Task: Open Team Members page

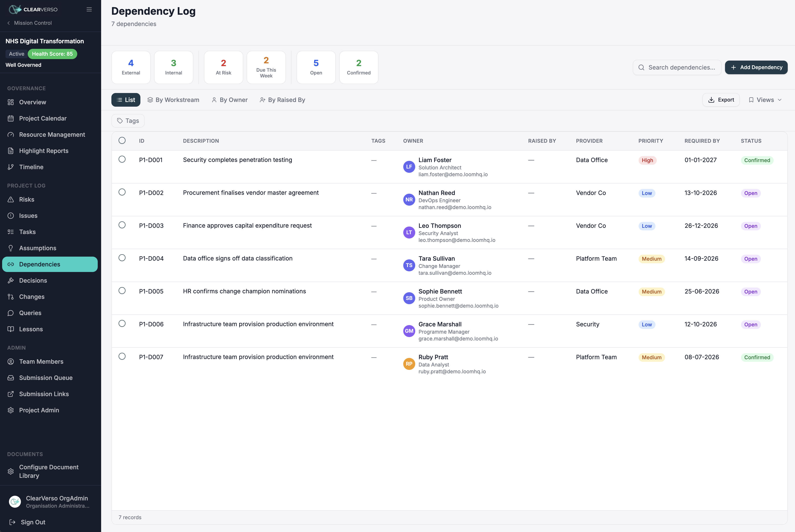Action: [50, 362]
